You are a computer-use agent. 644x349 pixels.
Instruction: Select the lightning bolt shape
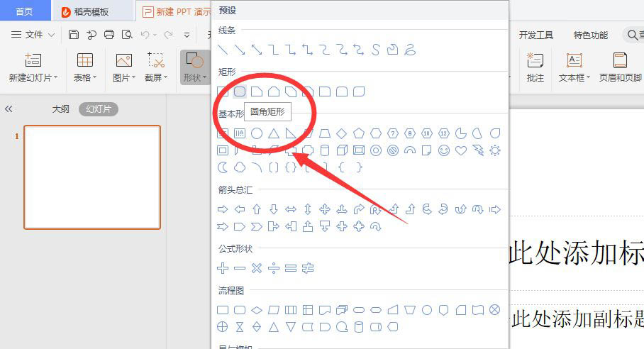(478, 150)
